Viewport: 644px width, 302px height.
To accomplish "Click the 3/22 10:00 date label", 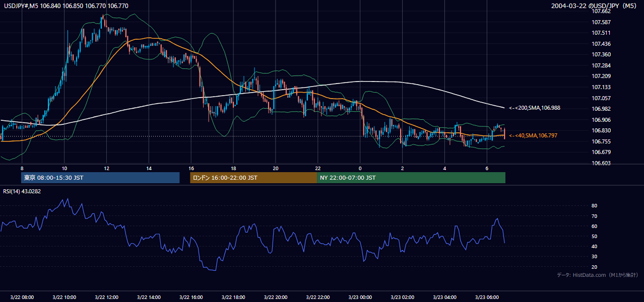I will coord(64,297).
